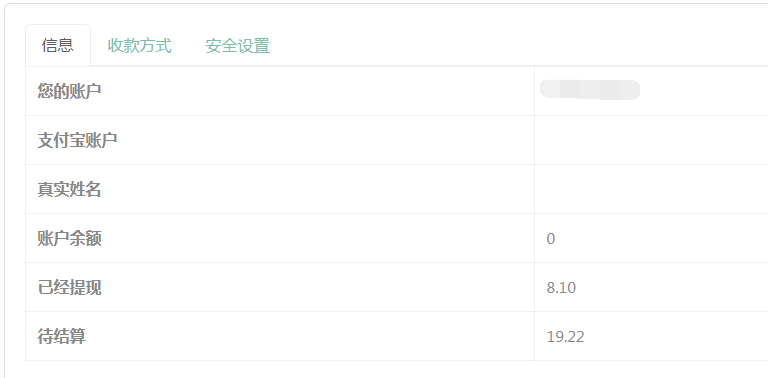Click the 账户余额 label
768x378 pixels.
tap(70, 238)
